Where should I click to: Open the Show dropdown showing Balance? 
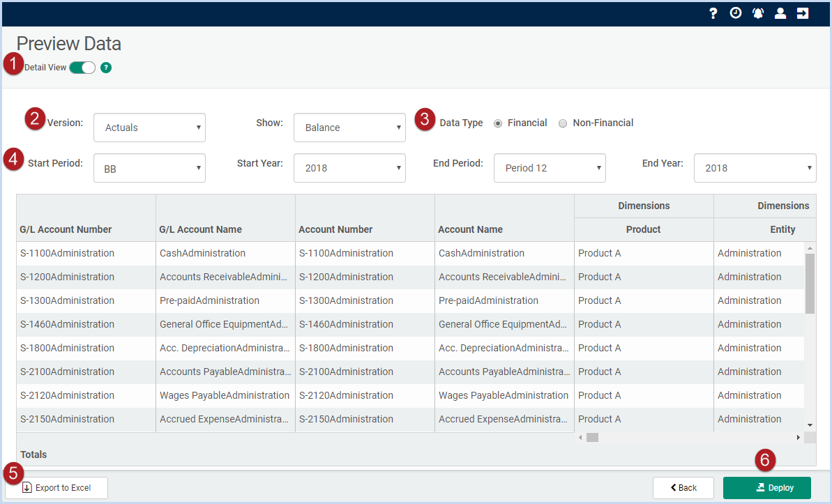pyautogui.click(x=349, y=128)
